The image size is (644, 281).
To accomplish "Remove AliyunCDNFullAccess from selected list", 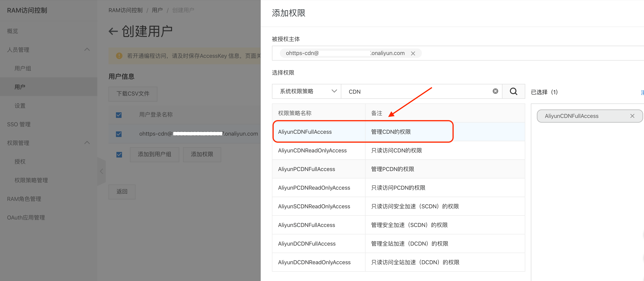I will (x=632, y=116).
